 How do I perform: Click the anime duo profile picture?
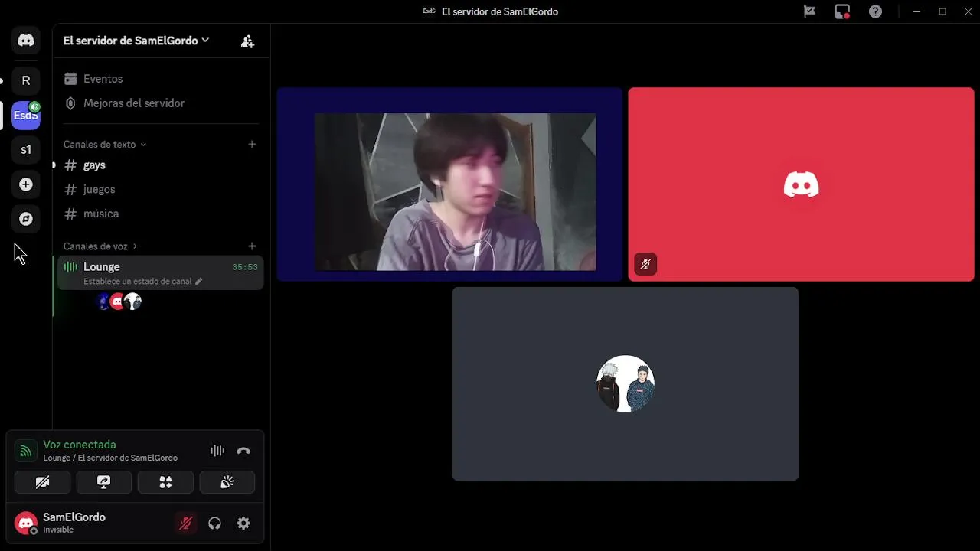pos(626,384)
